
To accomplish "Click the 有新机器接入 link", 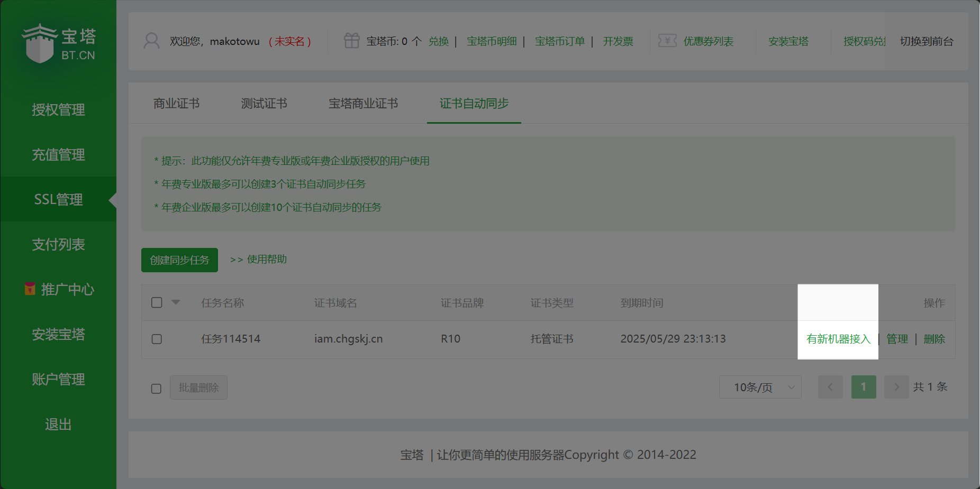I will point(838,339).
